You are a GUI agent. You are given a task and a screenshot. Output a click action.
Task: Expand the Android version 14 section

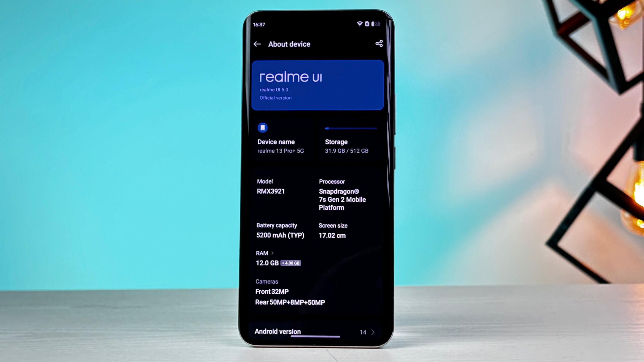(373, 332)
